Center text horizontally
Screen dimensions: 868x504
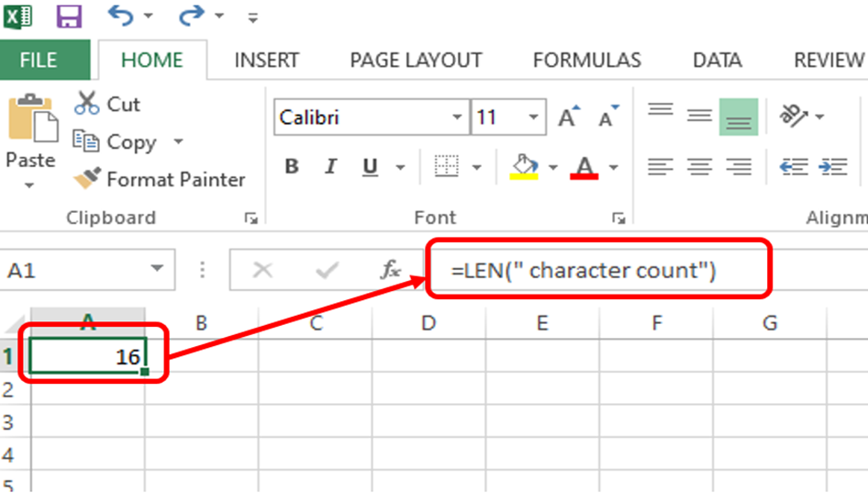(699, 166)
